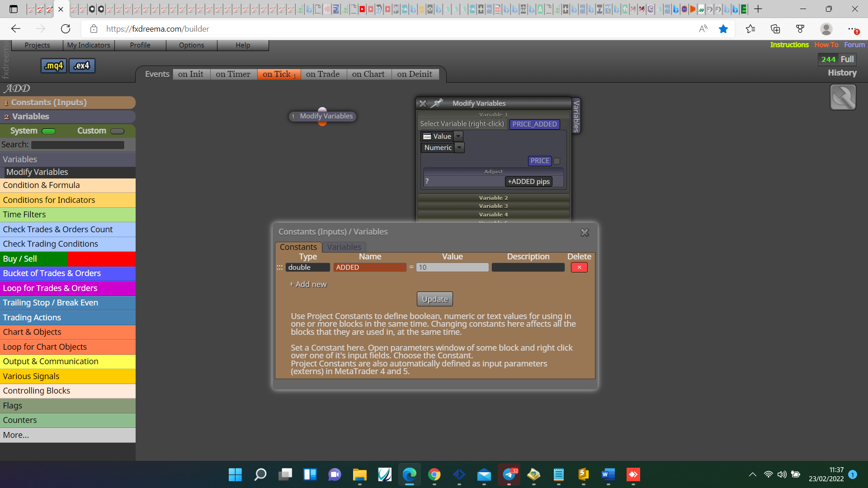Delete the ADDED constant row
Image resolution: width=868 pixels, height=488 pixels.
tap(579, 267)
